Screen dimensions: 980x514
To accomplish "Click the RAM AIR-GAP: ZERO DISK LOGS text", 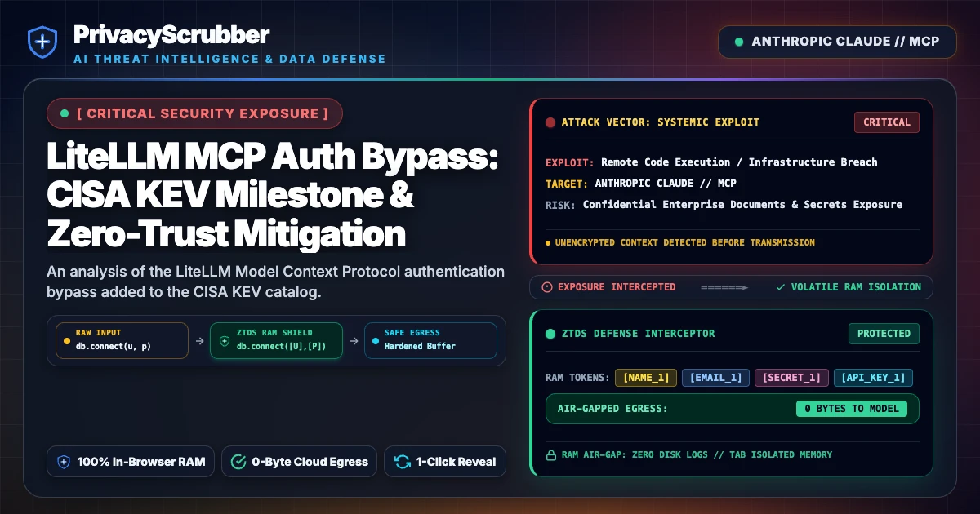I will 695,454.
